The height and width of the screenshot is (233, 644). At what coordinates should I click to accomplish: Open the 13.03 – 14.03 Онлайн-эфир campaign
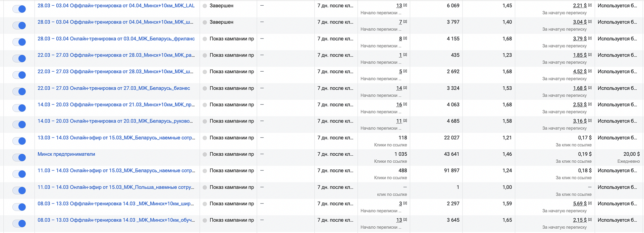coord(116,138)
